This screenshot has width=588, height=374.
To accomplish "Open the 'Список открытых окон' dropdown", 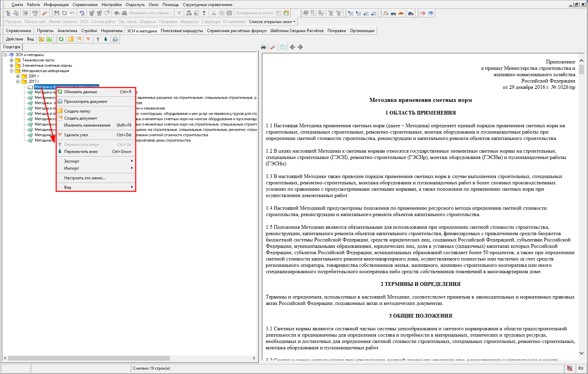I will pyautogui.click(x=272, y=22).
